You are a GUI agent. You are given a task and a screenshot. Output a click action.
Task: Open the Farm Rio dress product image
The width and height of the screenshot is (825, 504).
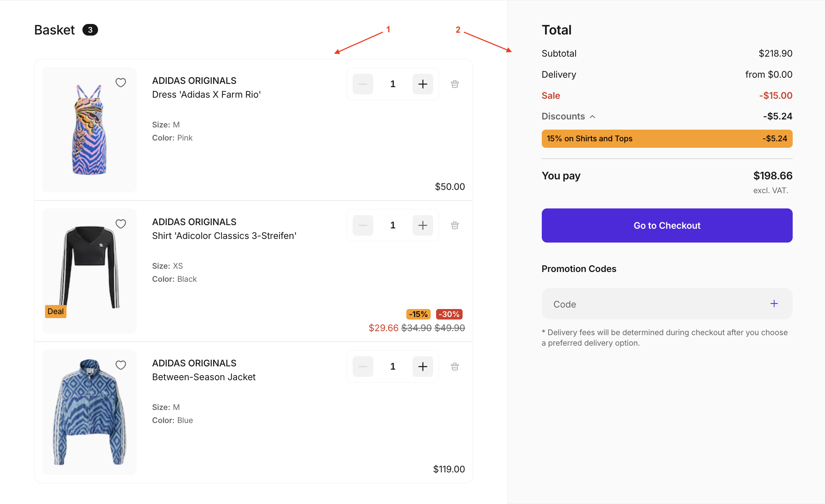coord(89,130)
